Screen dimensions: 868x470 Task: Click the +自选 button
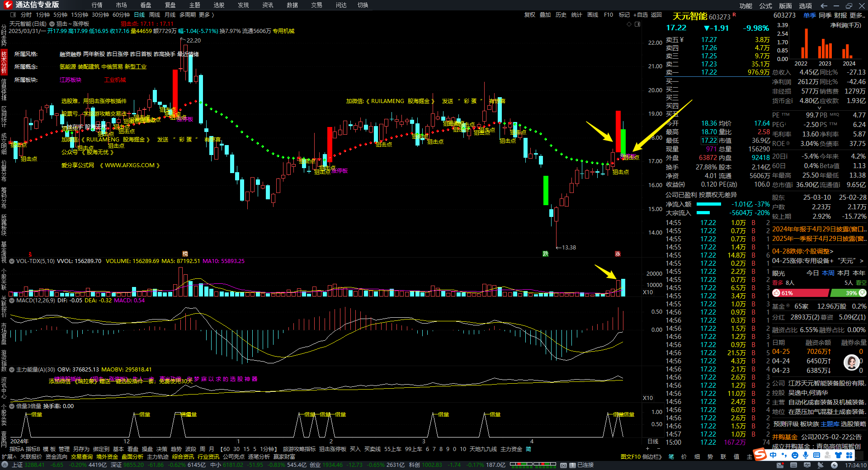click(x=640, y=15)
